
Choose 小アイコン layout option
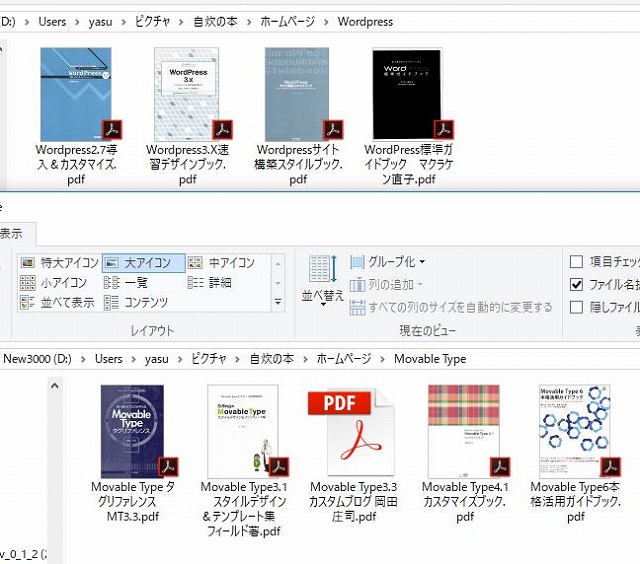tap(54, 282)
